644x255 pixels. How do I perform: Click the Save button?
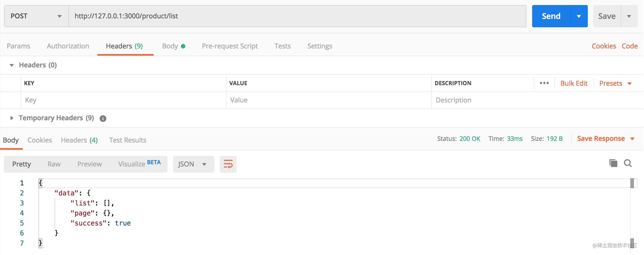607,16
